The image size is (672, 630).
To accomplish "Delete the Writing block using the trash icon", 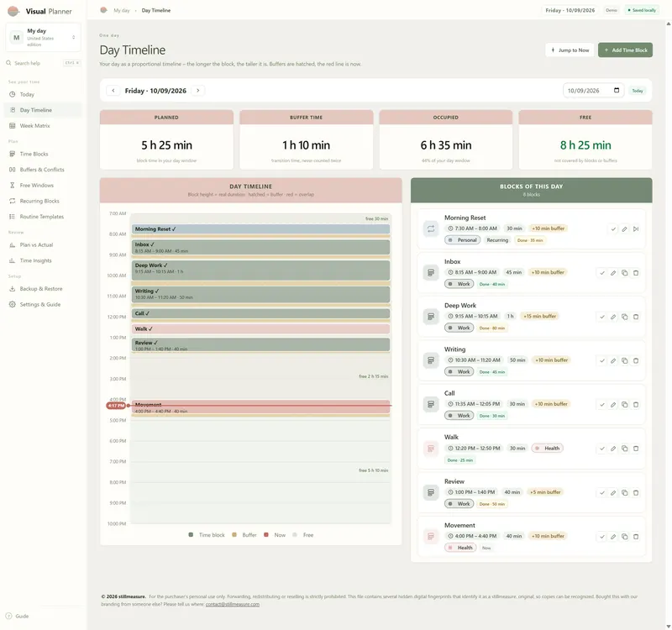I will click(636, 361).
